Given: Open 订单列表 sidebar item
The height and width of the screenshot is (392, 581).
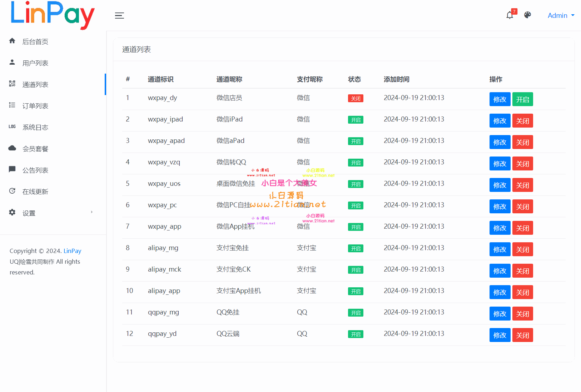Looking at the screenshot, I should (x=53, y=106).
